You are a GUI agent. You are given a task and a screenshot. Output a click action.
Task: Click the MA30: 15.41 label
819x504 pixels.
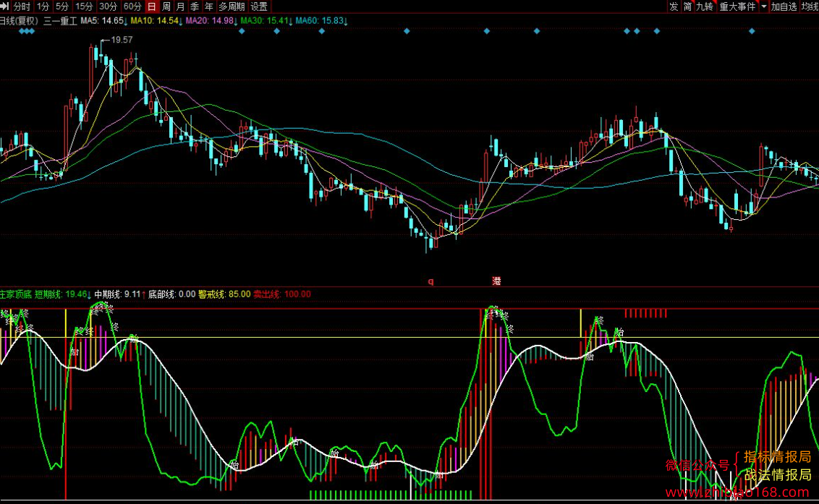[266, 21]
